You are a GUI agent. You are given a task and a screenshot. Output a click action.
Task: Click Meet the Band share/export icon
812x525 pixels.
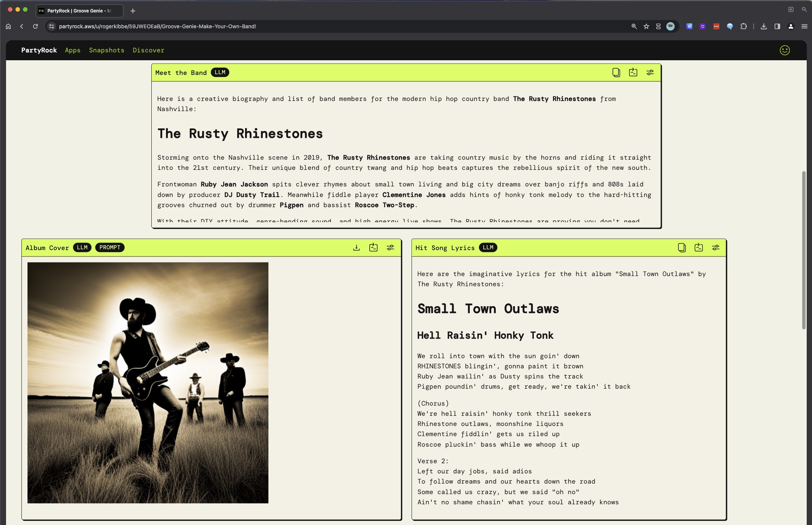(x=633, y=72)
